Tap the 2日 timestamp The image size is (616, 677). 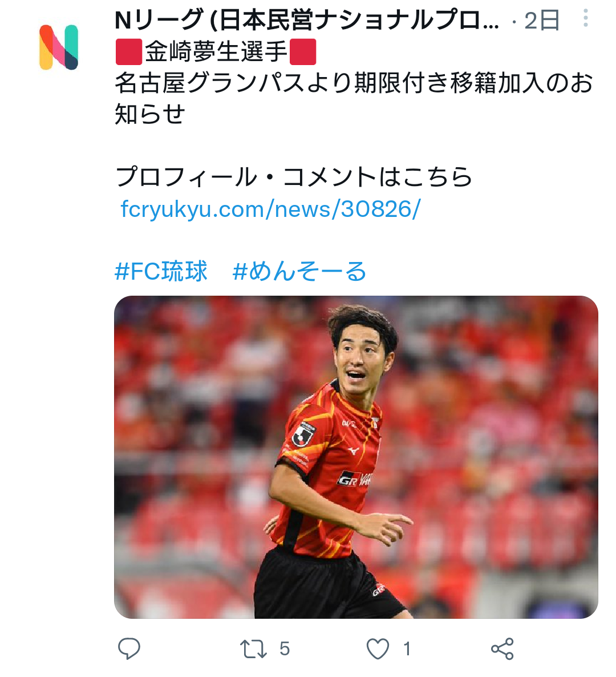[542, 21]
